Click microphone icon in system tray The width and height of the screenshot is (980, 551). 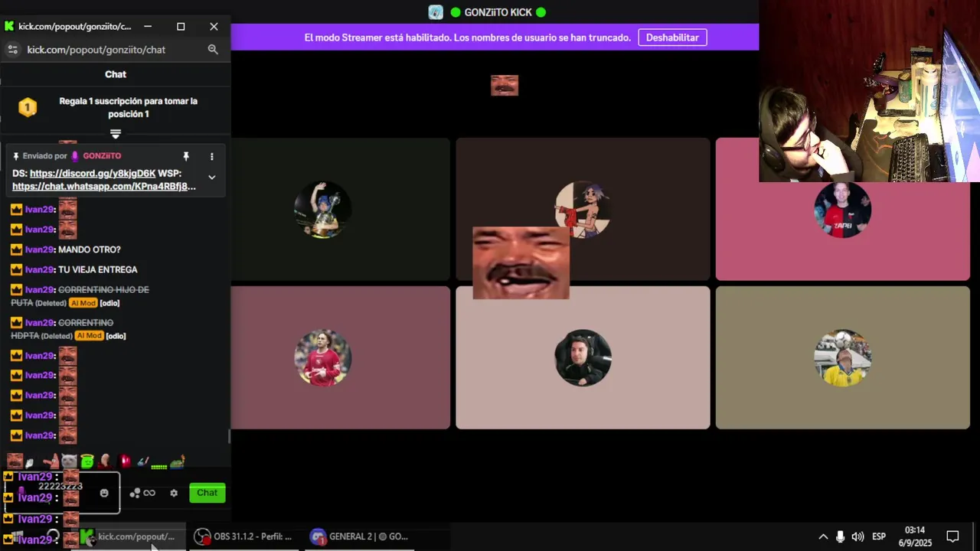pos(841,536)
